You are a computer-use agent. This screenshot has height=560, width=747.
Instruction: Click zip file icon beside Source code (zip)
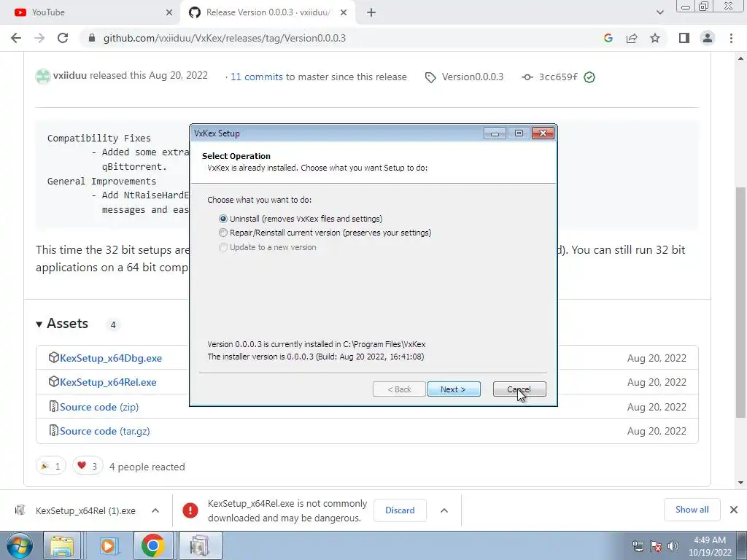pos(53,406)
